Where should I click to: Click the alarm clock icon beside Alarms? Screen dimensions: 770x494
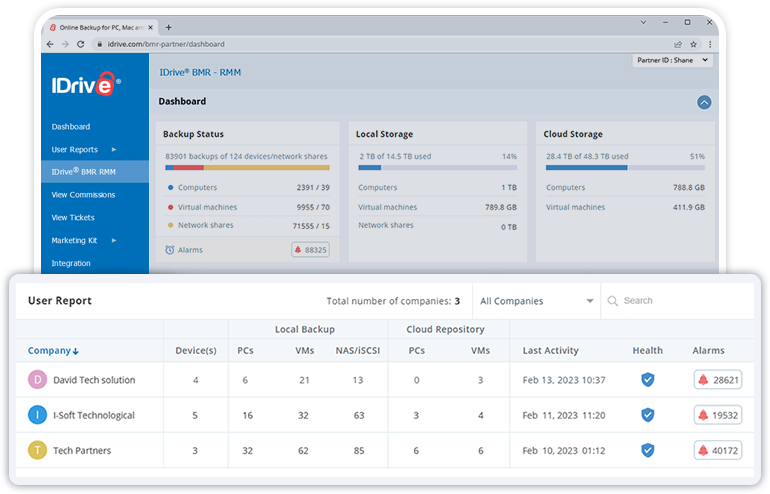(170, 250)
